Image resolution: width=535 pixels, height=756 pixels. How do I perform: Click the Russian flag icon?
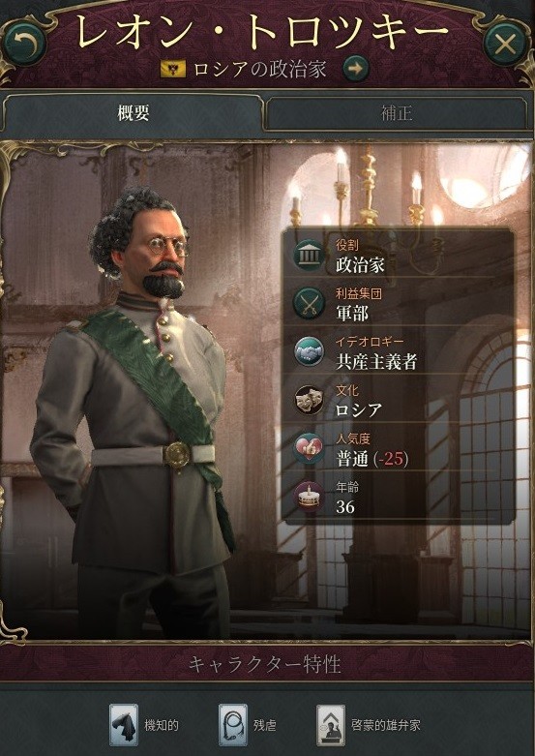173,69
